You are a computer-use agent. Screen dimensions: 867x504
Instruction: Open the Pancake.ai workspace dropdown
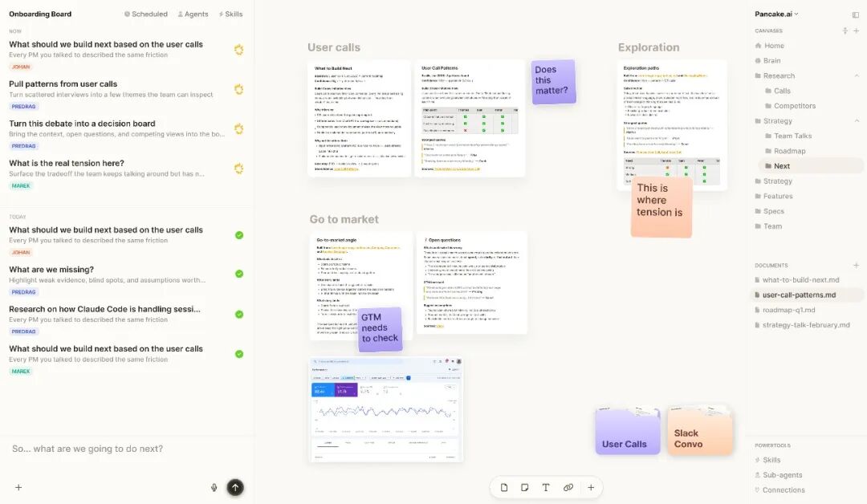[776, 14]
